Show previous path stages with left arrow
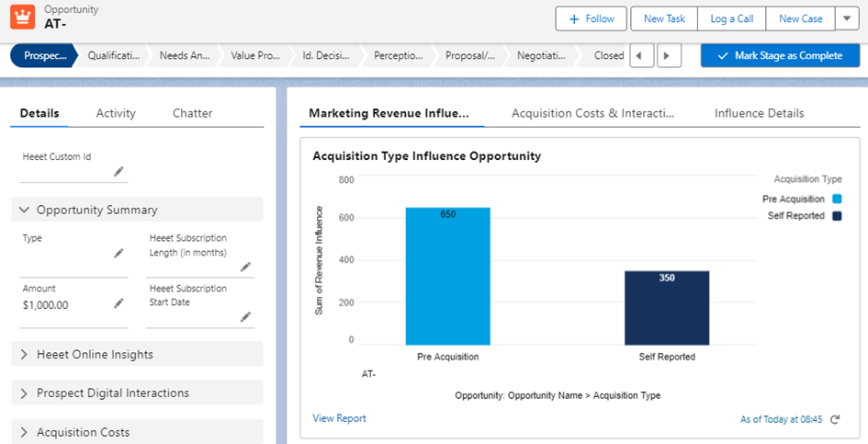868x444 pixels. click(642, 55)
